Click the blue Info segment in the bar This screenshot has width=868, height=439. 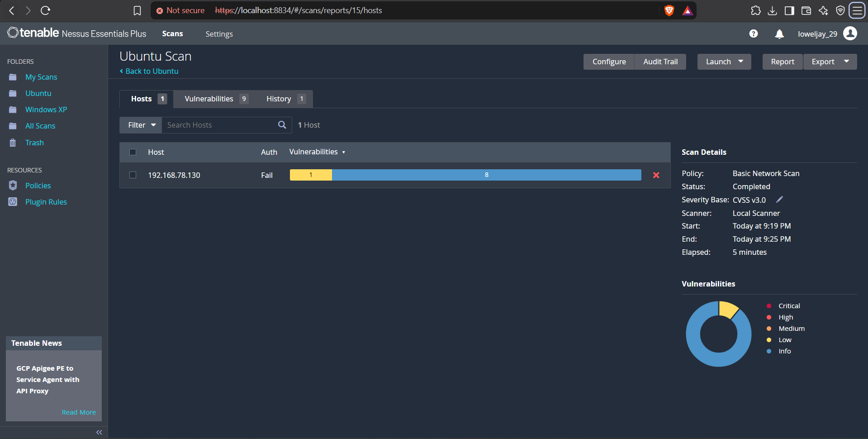487,175
